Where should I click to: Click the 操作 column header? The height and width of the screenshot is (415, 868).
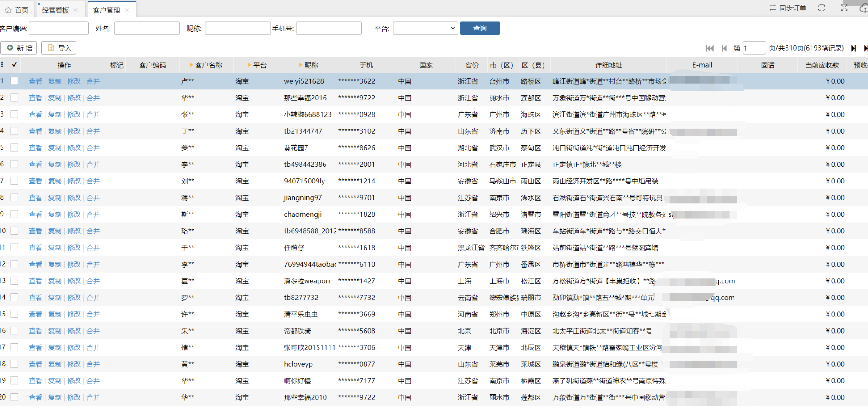(x=64, y=65)
